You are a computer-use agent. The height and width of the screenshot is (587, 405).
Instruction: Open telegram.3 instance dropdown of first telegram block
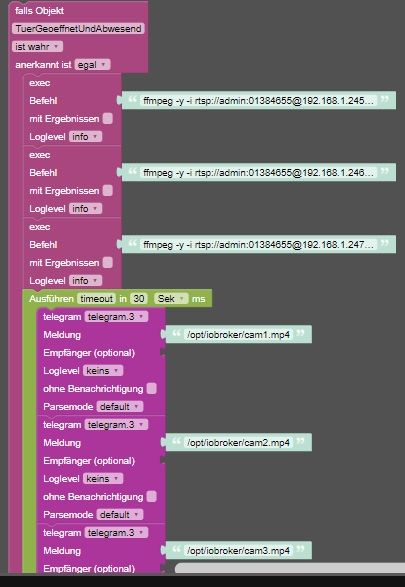coord(116,317)
